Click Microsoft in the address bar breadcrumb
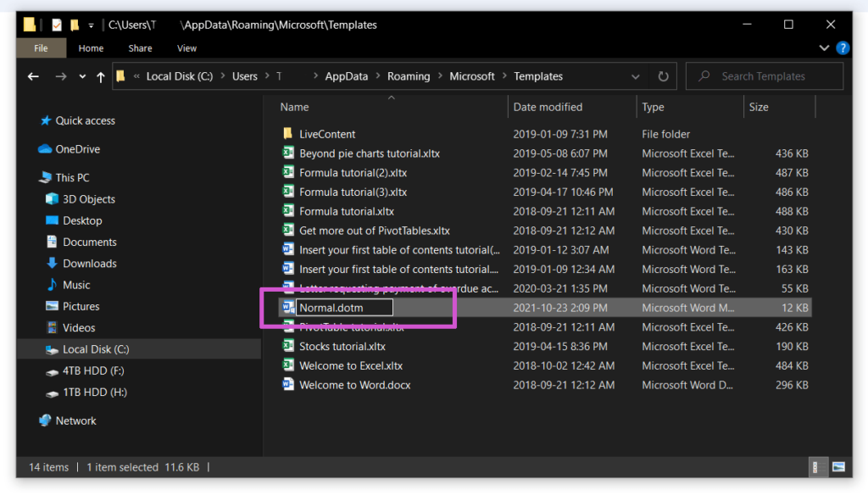 pos(472,76)
